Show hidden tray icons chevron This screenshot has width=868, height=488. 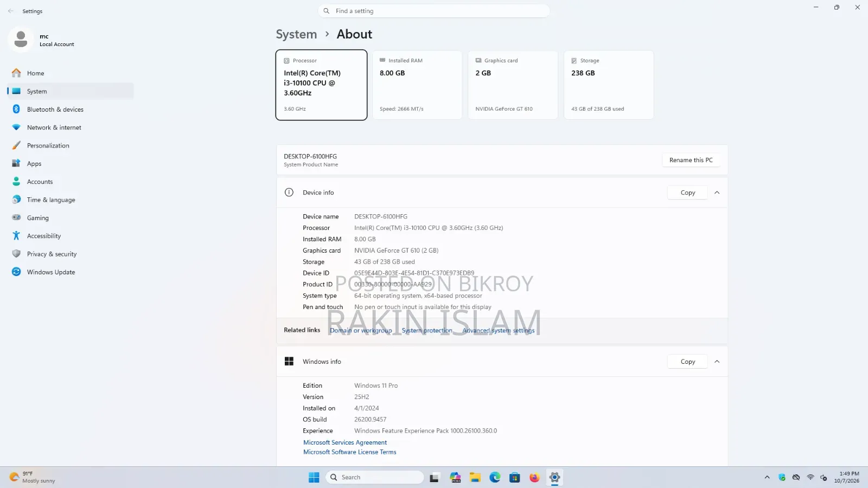tap(767, 477)
